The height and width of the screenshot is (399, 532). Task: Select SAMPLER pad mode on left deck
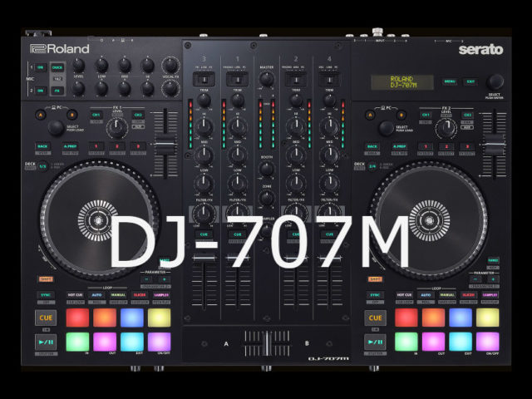click(161, 295)
